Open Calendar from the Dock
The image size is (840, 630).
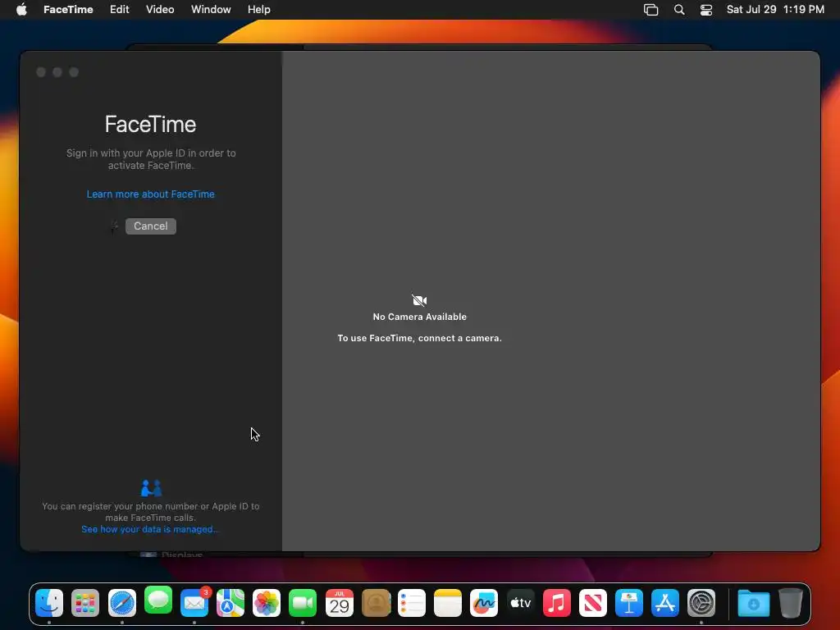(339, 603)
